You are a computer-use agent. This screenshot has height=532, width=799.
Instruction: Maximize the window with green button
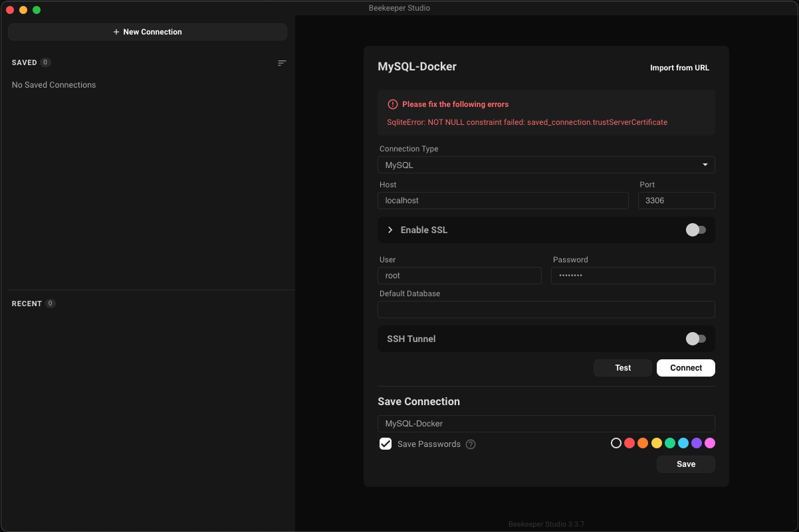click(37, 9)
